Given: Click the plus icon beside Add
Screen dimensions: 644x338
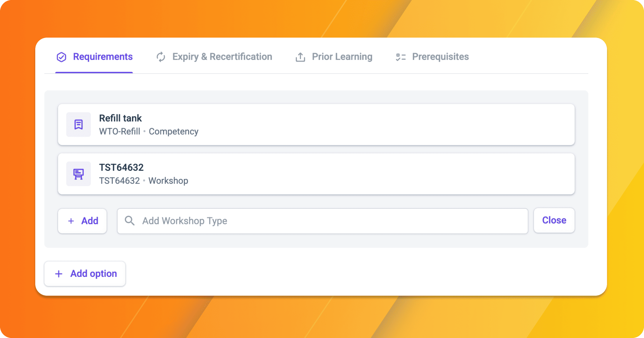Looking at the screenshot, I should coord(71,221).
